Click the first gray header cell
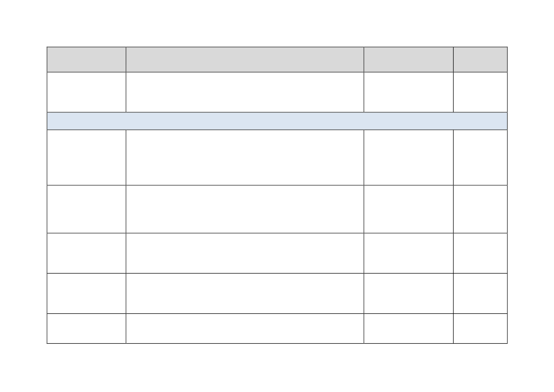This screenshot has height=392, width=554. coord(87,59)
